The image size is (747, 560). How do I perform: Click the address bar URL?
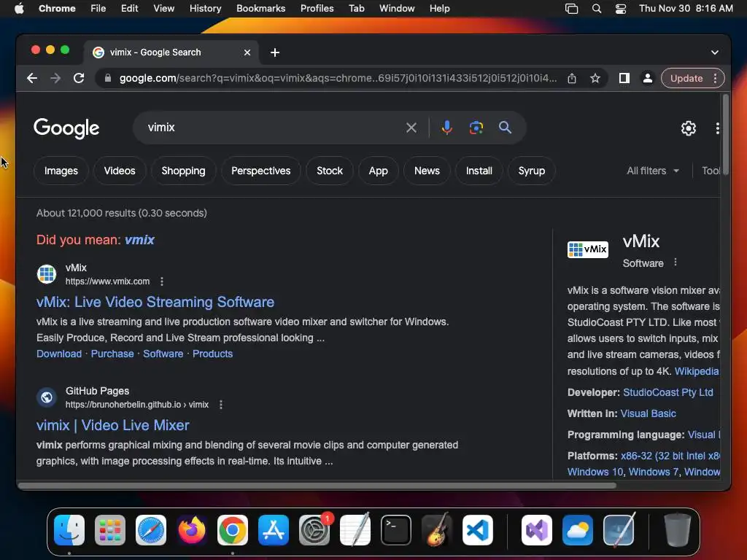pos(338,78)
